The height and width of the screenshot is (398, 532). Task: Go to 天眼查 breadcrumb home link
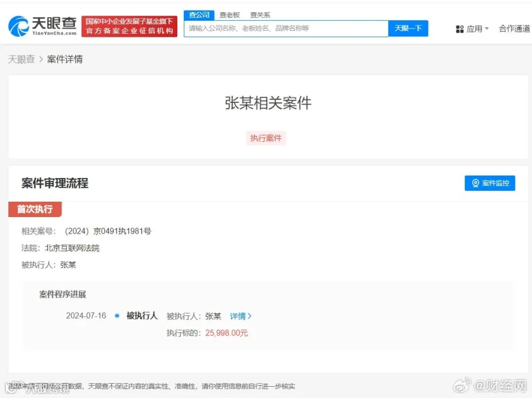tap(21, 59)
